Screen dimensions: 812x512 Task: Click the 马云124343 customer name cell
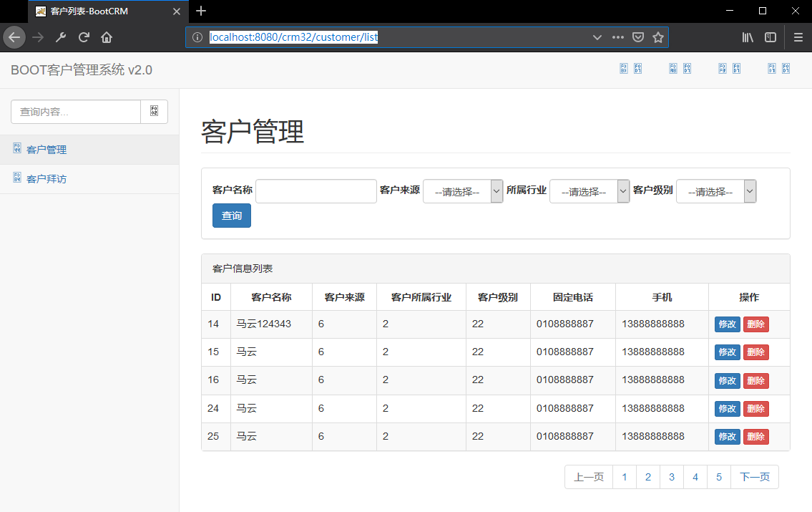(x=271, y=324)
